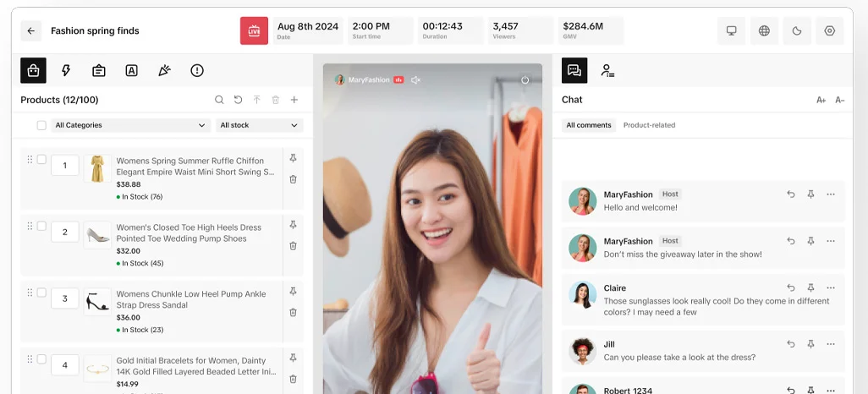
Task: Open the party popper giveaway tab
Action: (x=164, y=70)
